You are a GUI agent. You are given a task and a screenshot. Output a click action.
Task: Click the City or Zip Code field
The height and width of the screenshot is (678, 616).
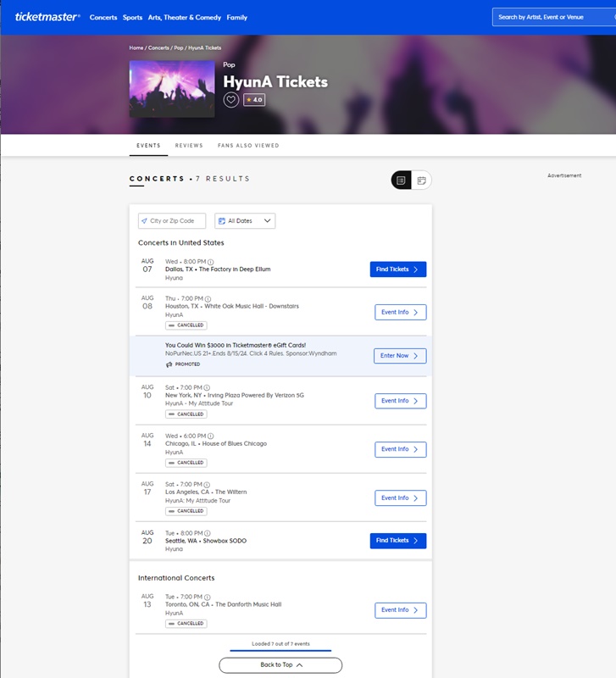pyautogui.click(x=172, y=221)
